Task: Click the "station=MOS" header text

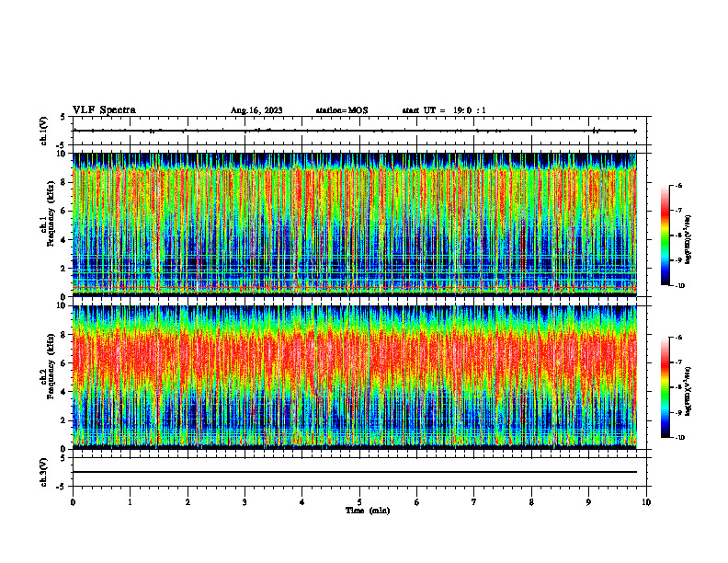Action: 342,110
